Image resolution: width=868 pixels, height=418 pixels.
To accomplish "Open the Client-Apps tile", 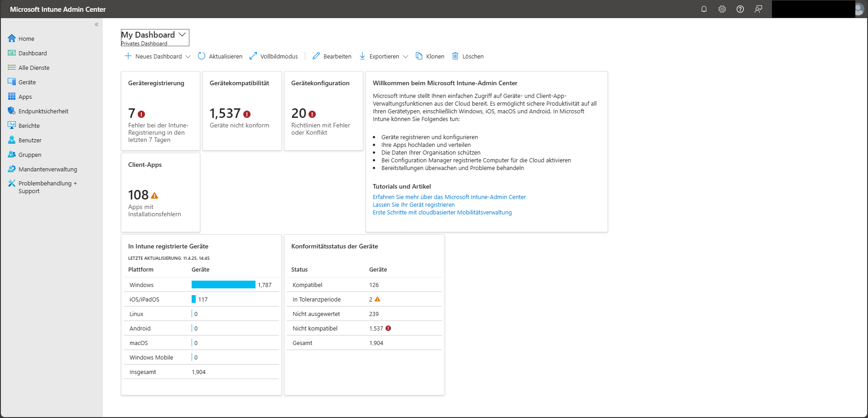I will coord(160,192).
